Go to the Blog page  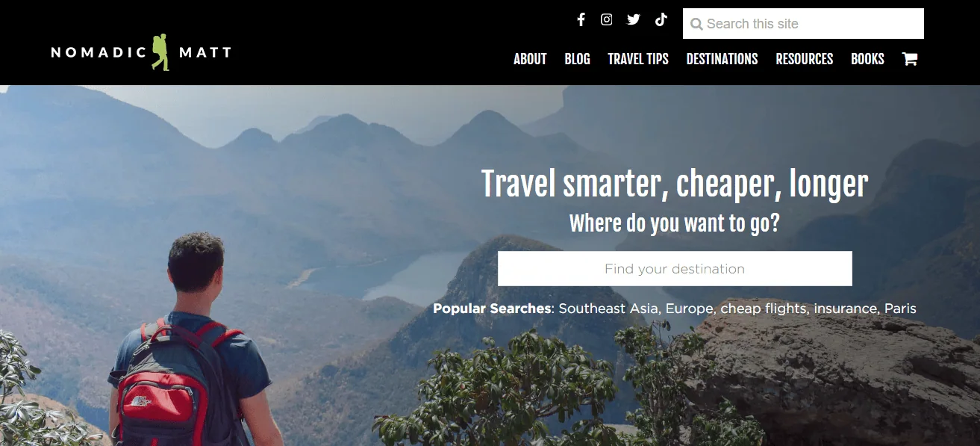point(577,59)
